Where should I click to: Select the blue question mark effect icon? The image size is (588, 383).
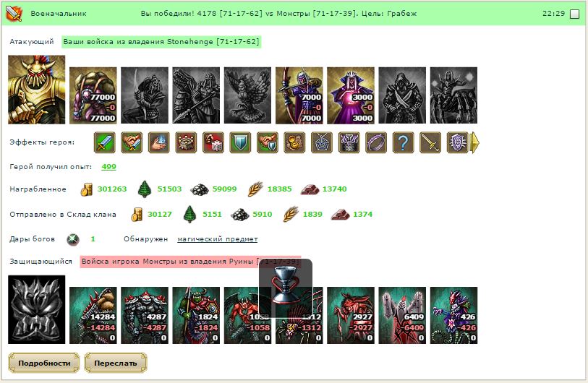pyautogui.click(x=403, y=143)
